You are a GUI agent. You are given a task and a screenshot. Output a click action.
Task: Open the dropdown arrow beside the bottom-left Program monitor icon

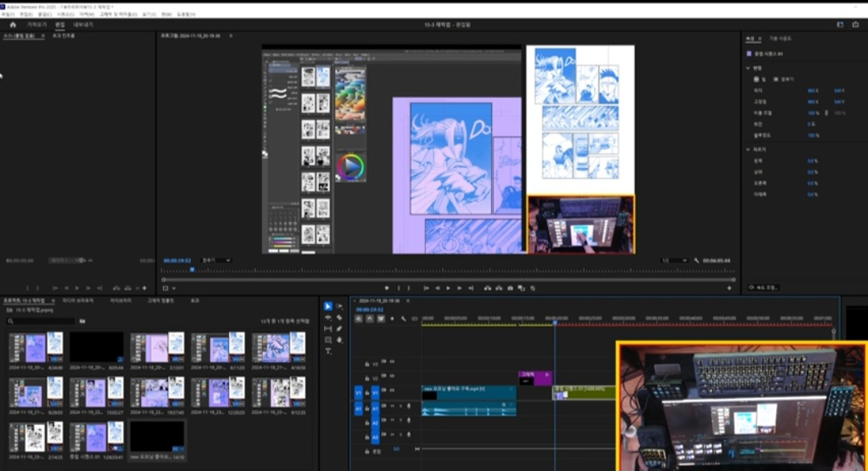pos(174,289)
